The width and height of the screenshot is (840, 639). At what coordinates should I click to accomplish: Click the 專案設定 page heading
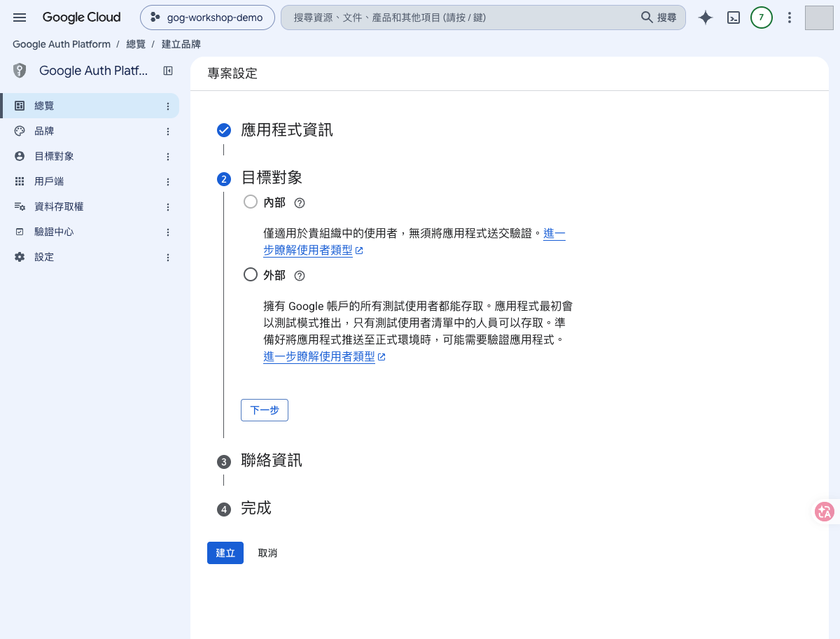coord(232,73)
